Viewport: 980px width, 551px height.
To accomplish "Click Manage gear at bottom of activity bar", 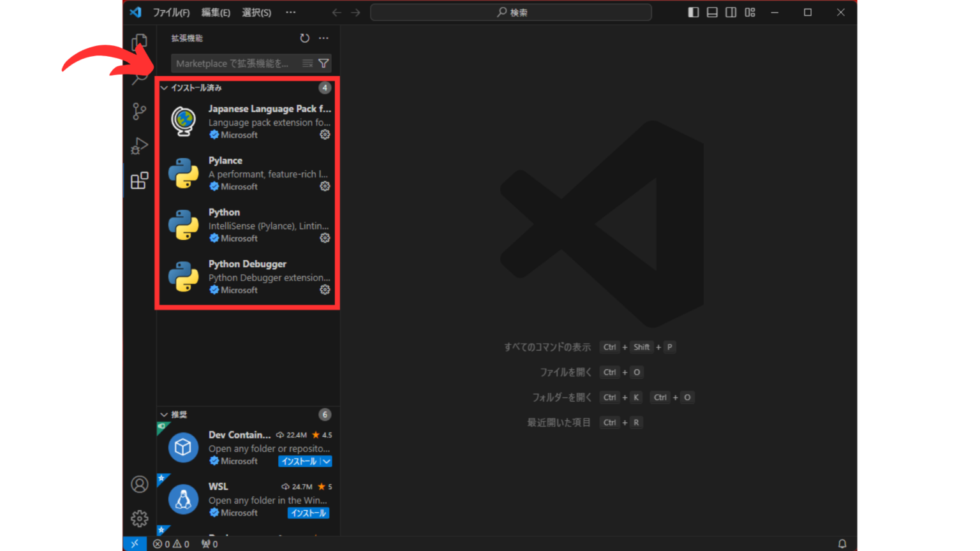I will [x=139, y=518].
